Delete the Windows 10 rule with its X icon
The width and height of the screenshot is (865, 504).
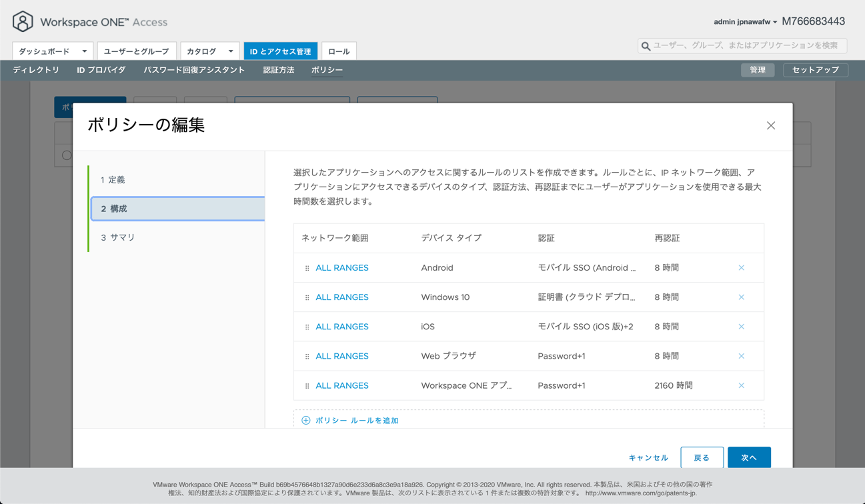(741, 297)
